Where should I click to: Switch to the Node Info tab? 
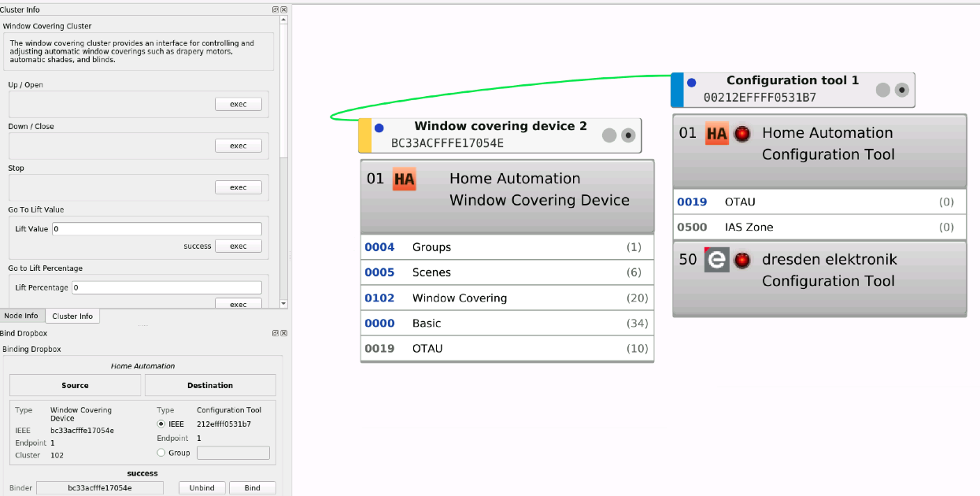coord(21,315)
